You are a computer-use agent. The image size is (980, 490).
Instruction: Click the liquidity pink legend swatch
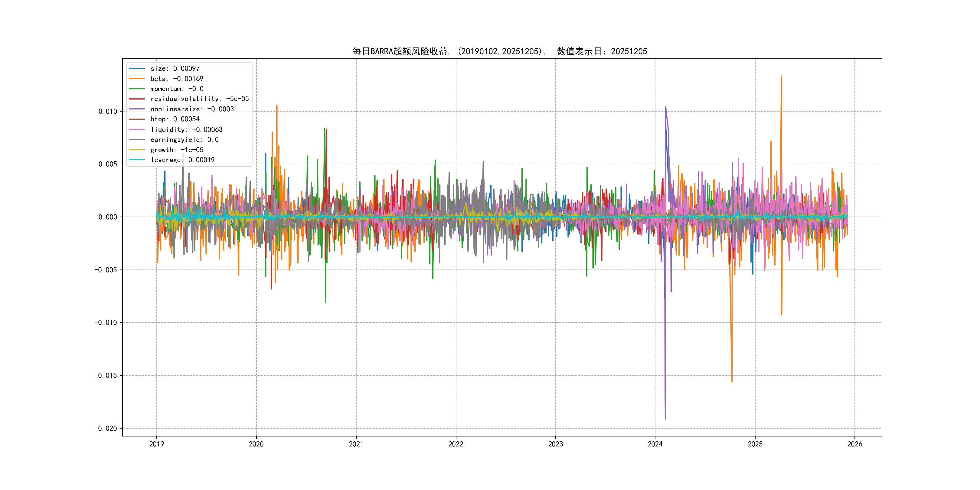tap(137, 130)
